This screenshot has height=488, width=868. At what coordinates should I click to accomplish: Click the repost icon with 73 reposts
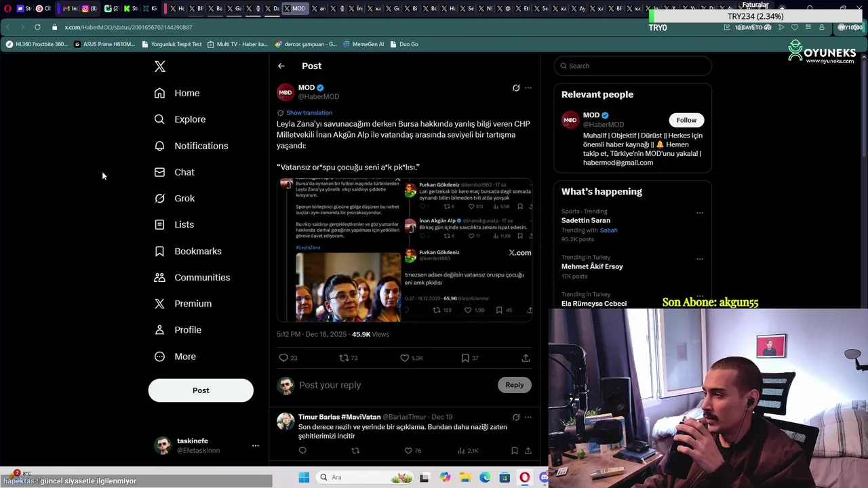click(344, 358)
